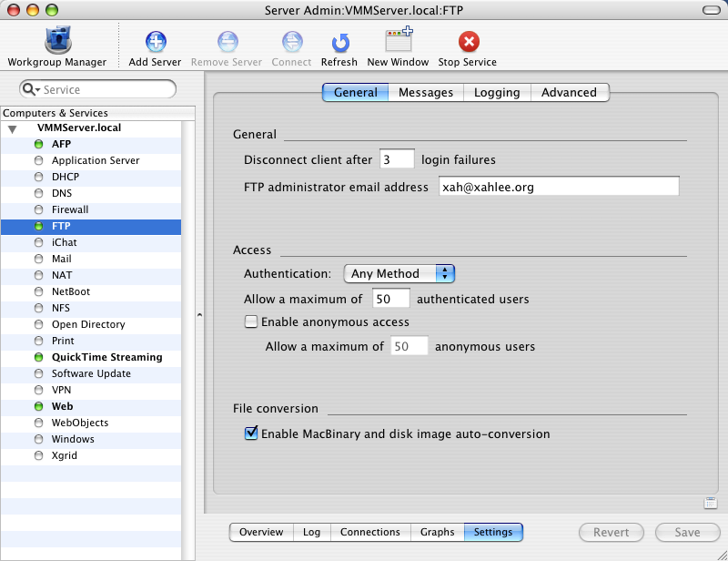Select Application Server in the list
The height and width of the screenshot is (561, 728).
click(91, 160)
